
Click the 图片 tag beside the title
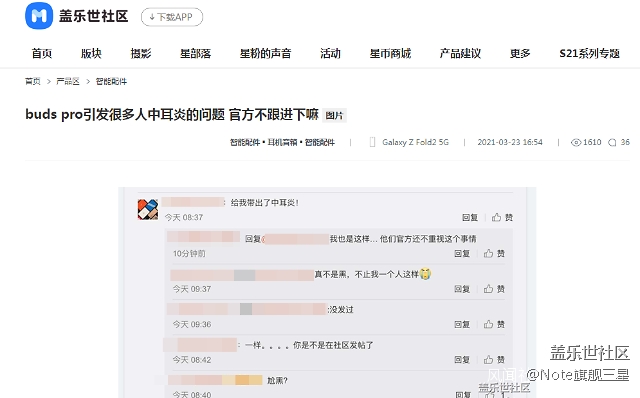coord(334,116)
